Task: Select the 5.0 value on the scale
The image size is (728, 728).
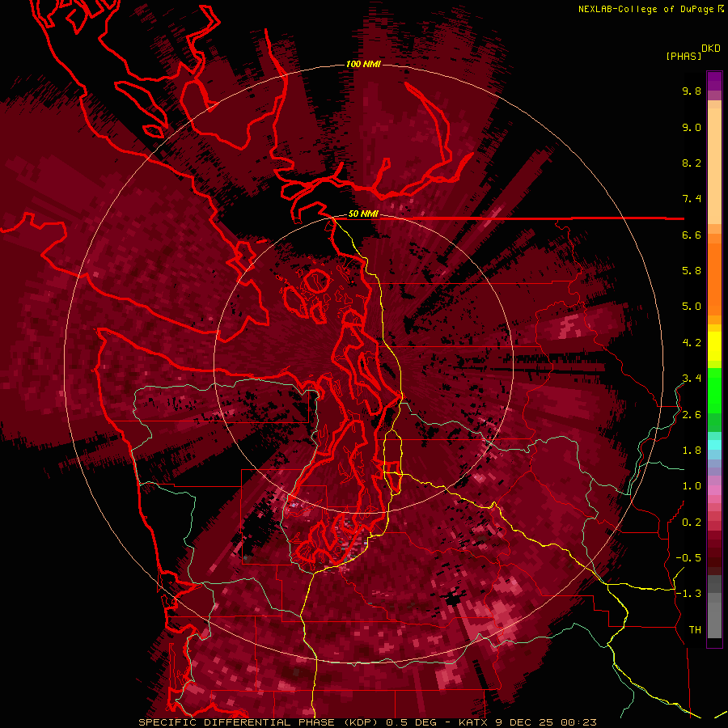Action: click(692, 307)
